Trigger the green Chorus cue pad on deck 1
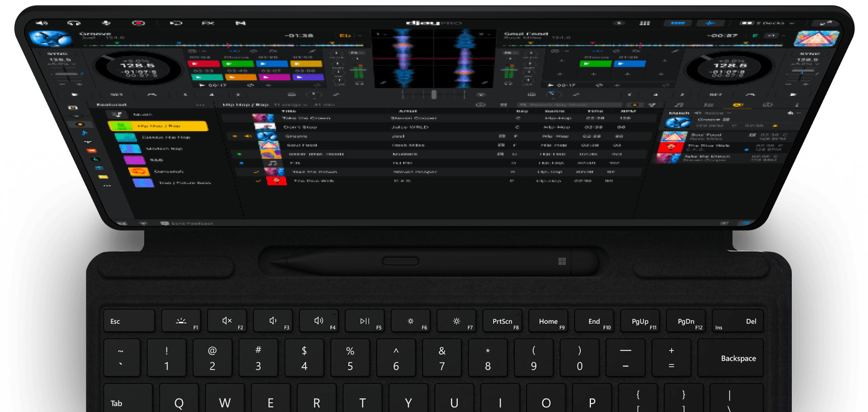 [x=237, y=64]
